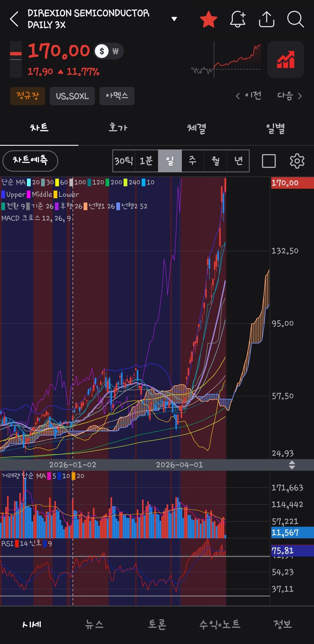Screen dimensions: 314x644
Task: Tap the US.SOXL ticker button
Action: pos(72,96)
